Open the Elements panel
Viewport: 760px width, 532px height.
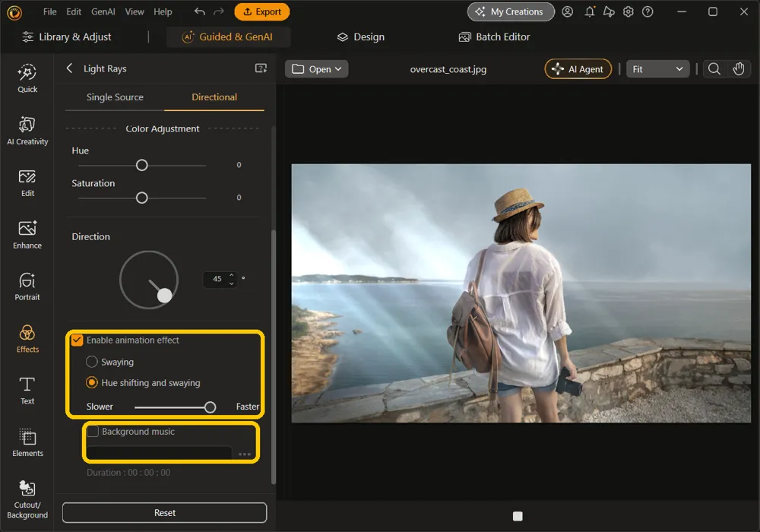click(x=27, y=443)
